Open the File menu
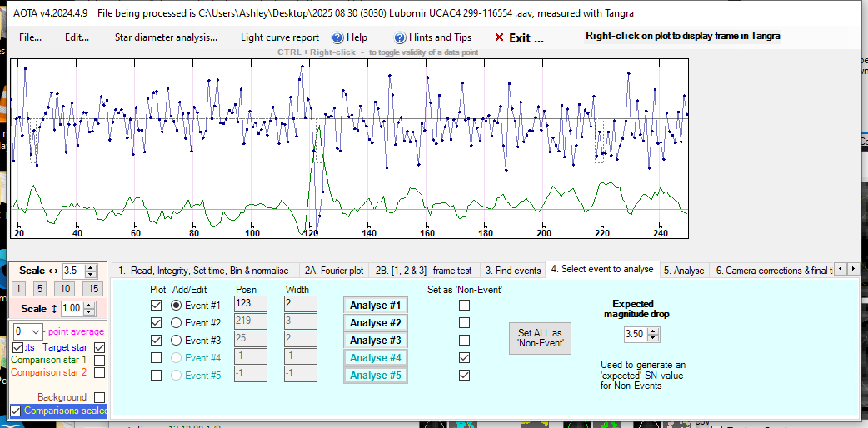The height and width of the screenshot is (428, 868). [x=31, y=37]
